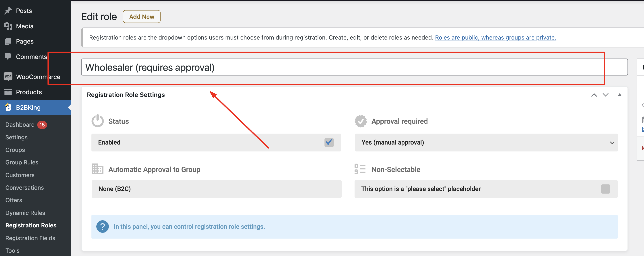
Task: Open Registration Roles submenu item
Action: [x=31, y=225]
